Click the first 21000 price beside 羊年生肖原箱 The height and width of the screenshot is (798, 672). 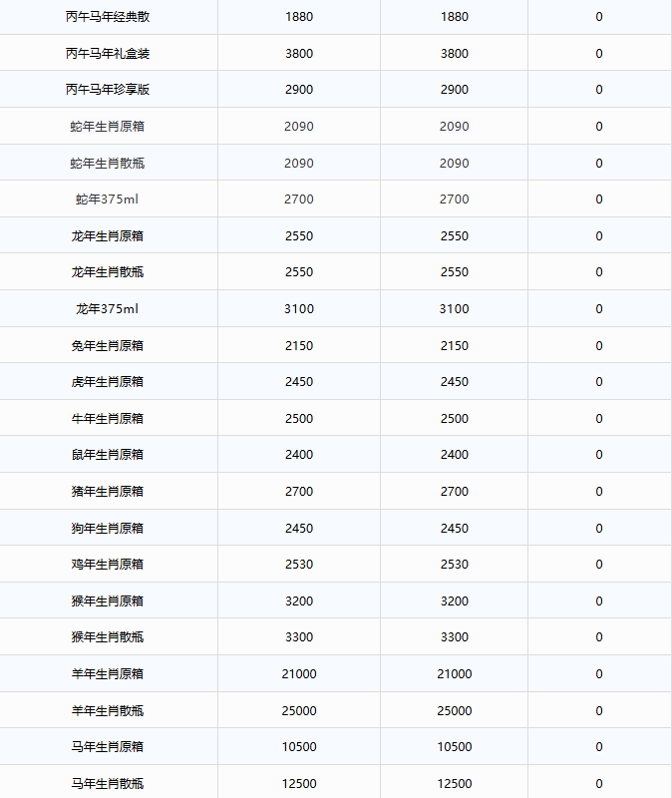pyautogui.click(x=299, y=674)
